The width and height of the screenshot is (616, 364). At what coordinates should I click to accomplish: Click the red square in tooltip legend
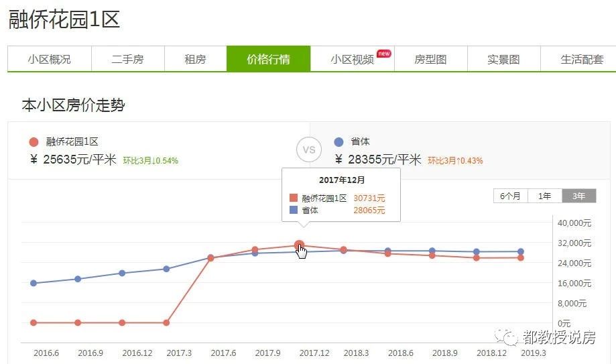coord(294,198)
